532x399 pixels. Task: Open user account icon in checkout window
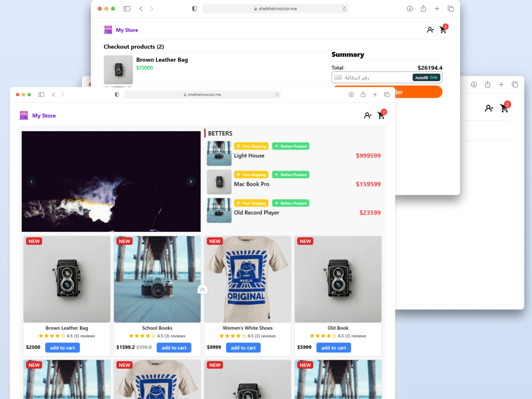point(430,30)
